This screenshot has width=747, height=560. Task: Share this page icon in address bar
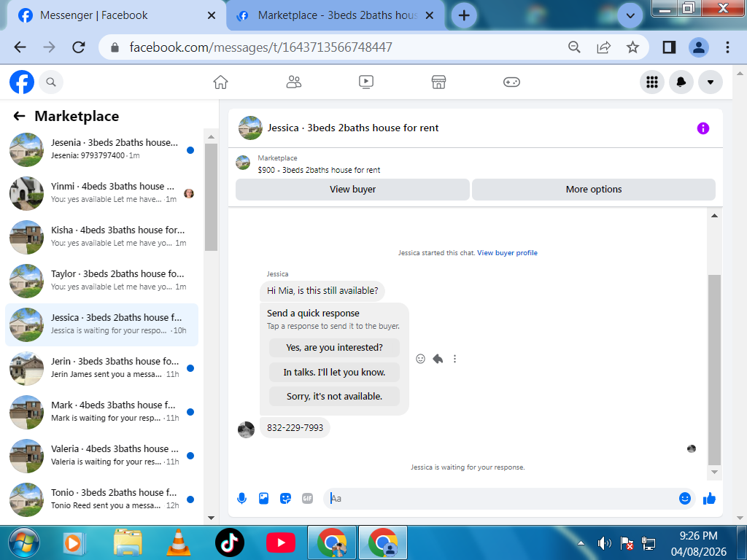603,47
